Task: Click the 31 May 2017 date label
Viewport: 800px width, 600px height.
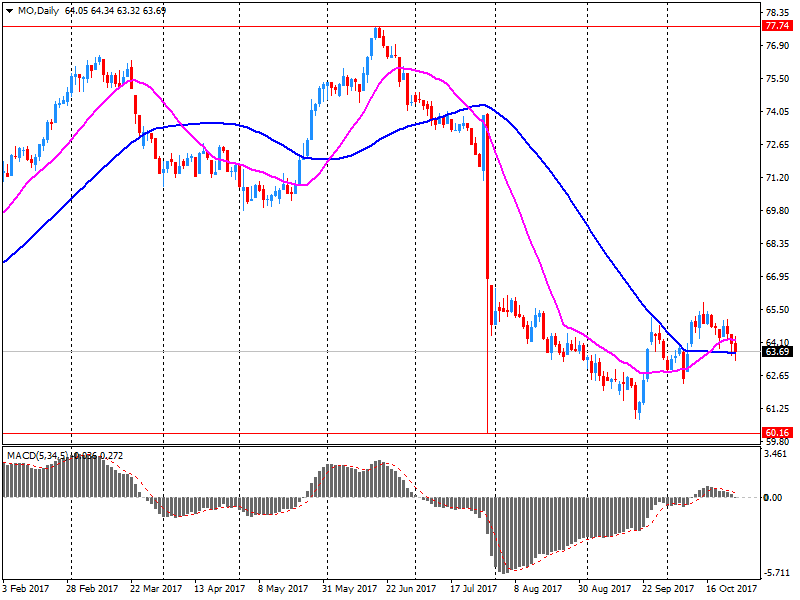Action: click(x=349, y=589)
